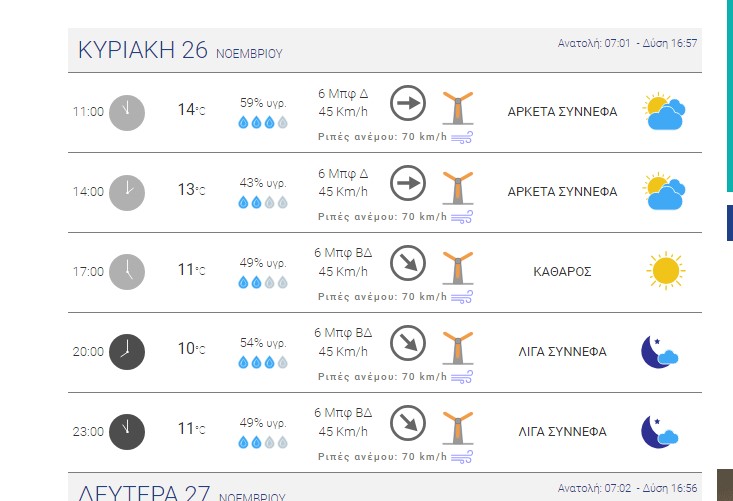
Task: Click the 14°C temperature at 11:00
Action: (x=191, y=110)
